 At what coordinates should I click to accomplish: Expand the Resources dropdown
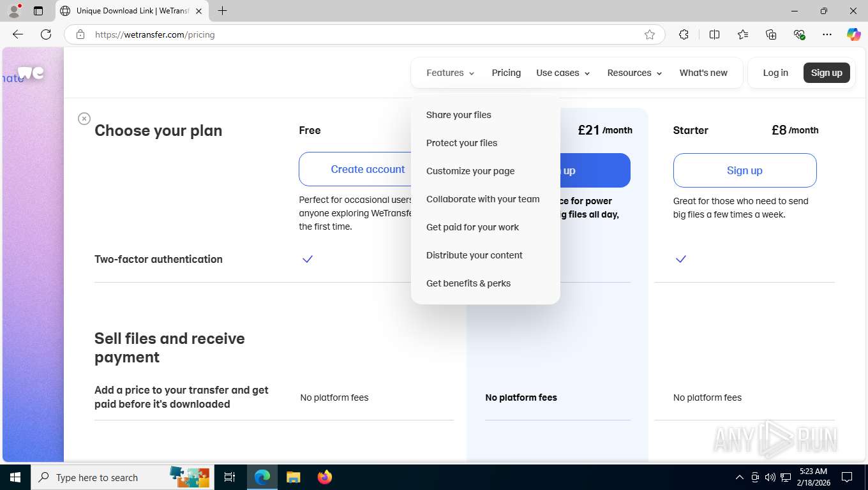(634, 73)
